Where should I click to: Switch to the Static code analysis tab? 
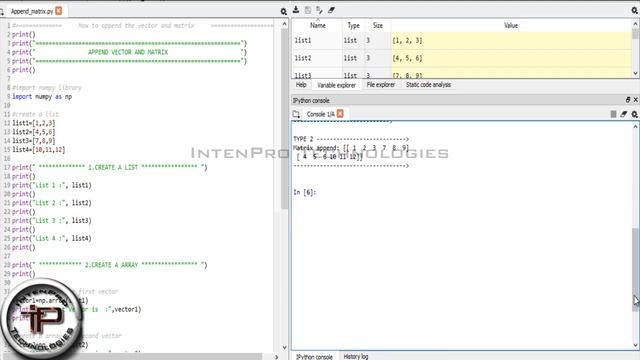tap(428, 85)
